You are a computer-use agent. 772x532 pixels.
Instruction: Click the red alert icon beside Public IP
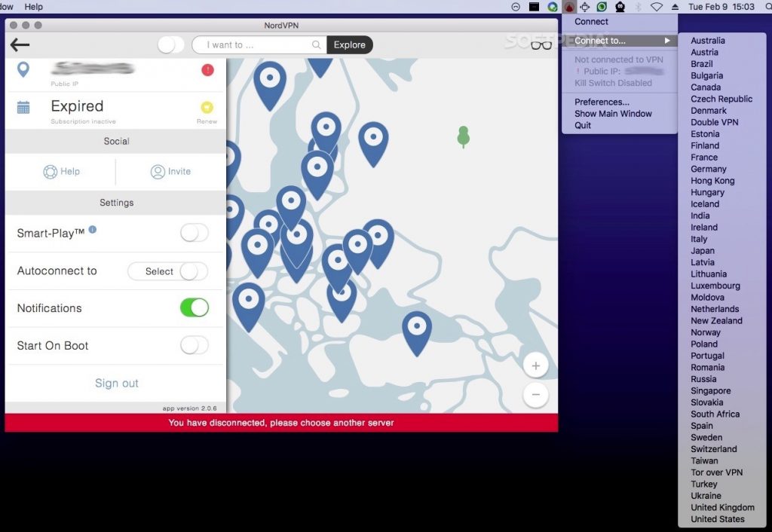[x=207, y=70]
